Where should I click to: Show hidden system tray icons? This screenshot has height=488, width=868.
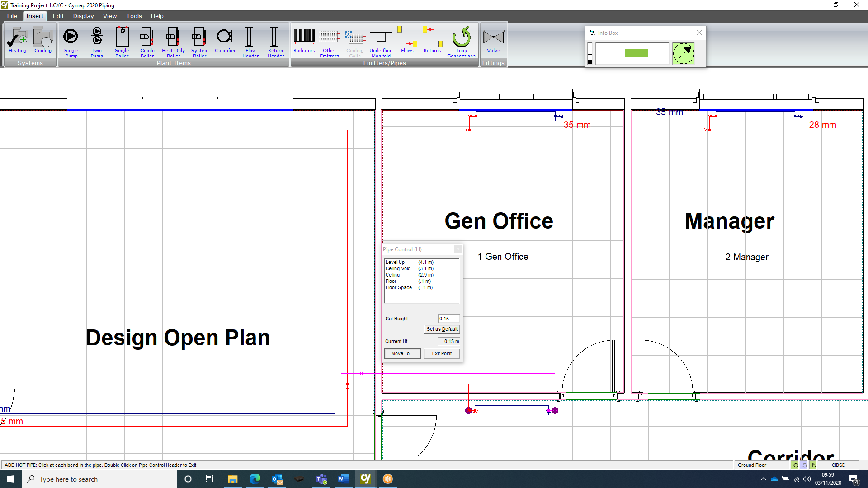[x=764, y=479]
